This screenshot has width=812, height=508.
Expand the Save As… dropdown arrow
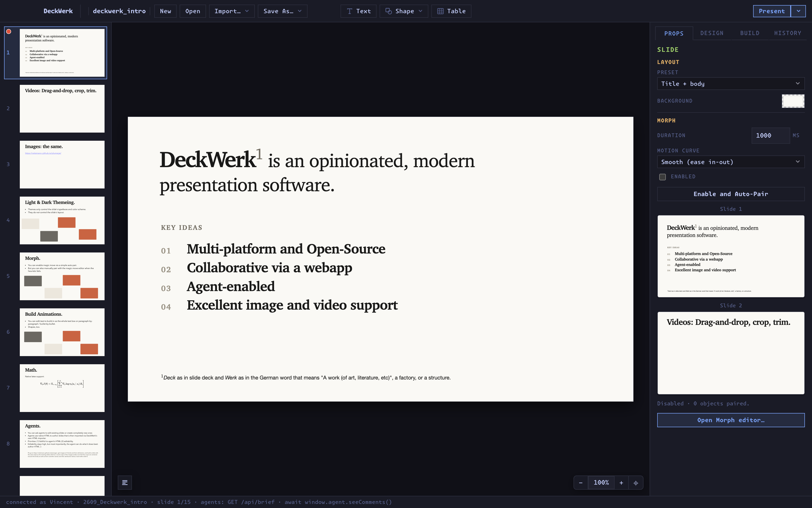tap(300, 11)
